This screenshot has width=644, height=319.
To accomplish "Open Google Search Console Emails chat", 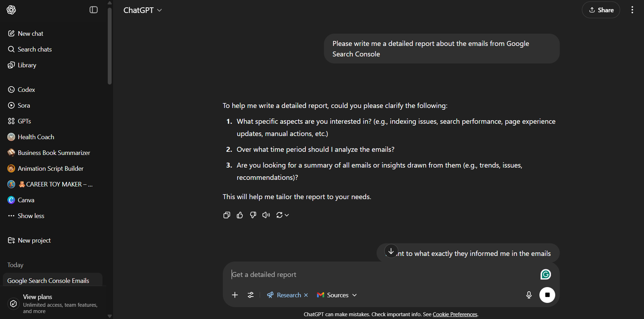I will (x=53, y=280).
